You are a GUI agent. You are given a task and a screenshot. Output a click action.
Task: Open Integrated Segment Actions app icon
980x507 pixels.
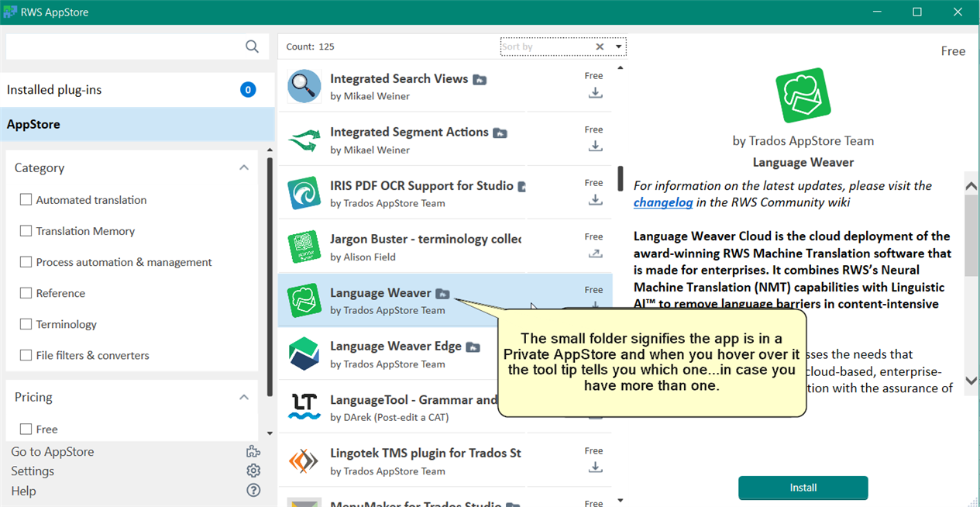[x=304, y=140]
